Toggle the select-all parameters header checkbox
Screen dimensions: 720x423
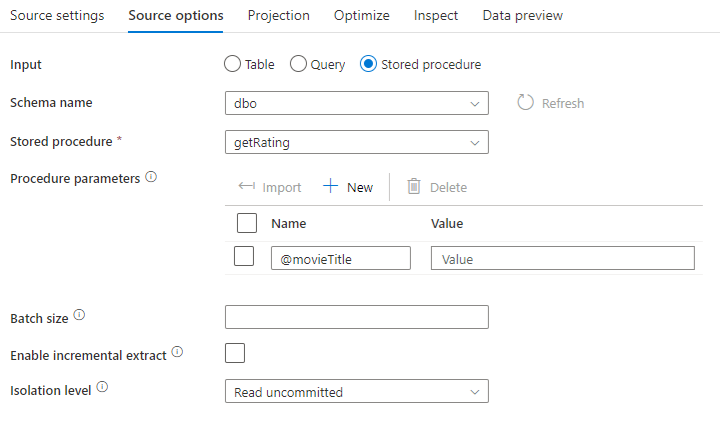point(247,223)
